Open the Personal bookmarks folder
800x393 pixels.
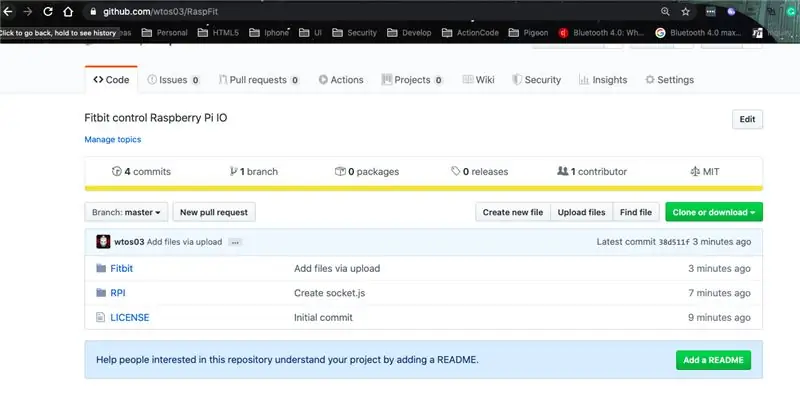click(x=164, y=33)
